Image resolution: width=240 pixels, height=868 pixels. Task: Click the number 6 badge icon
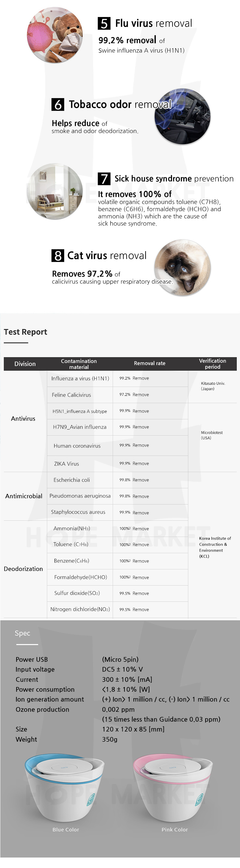click(58, 105)
